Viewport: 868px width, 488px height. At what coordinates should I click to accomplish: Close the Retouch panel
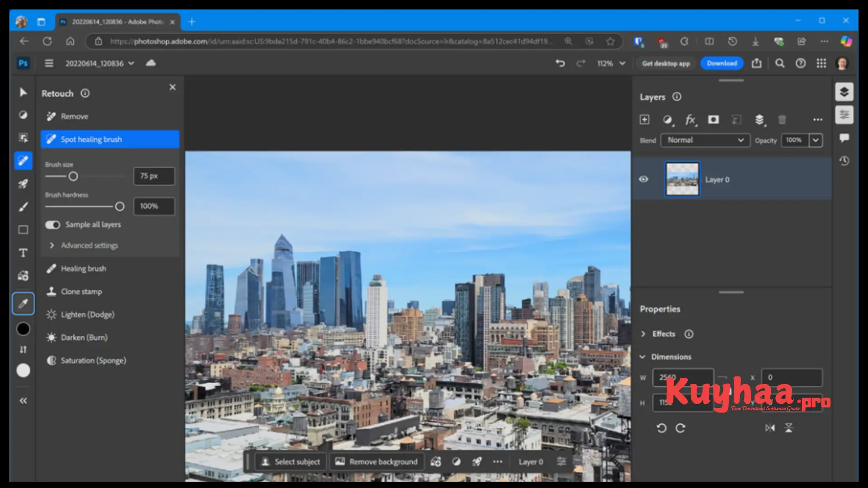point(172,87)
